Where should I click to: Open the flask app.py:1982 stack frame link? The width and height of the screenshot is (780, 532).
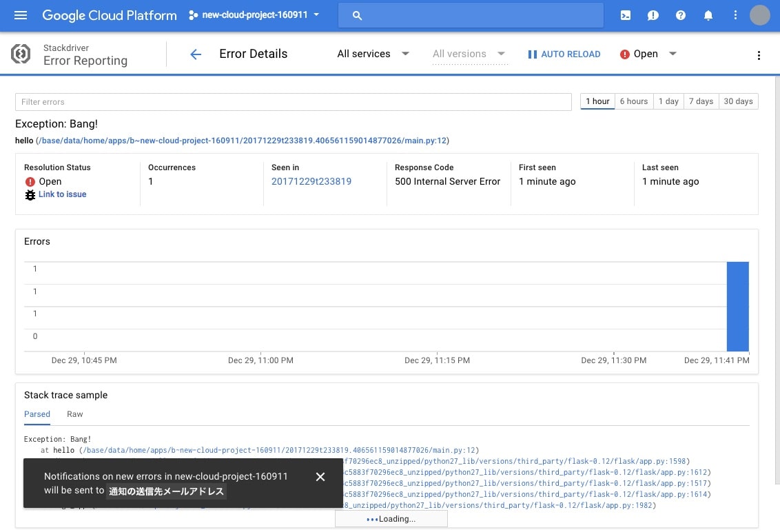pos(498,505)
